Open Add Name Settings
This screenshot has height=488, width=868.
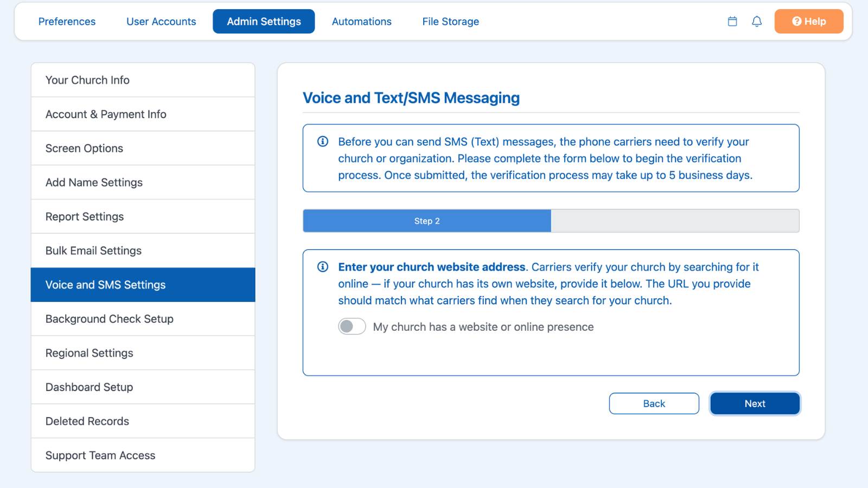point(143,183)
